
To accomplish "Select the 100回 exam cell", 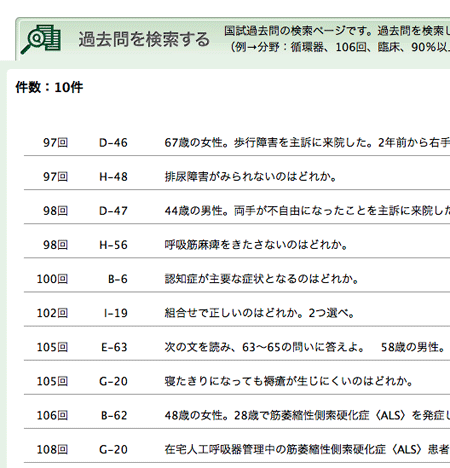I will (52, 279).
